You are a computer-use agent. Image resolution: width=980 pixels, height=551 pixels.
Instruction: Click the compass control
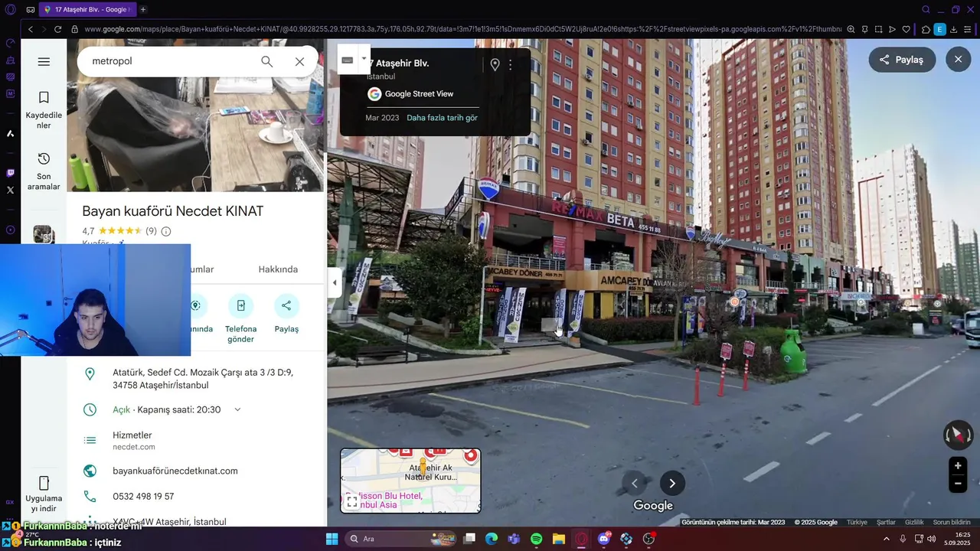[957, 435]
